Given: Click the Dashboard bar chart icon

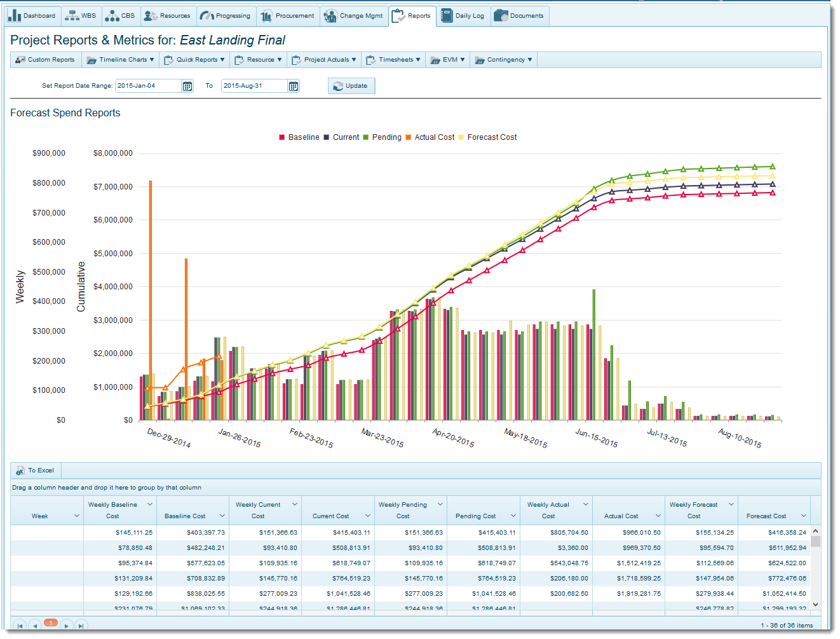Looking at the screenshot, I should [x=14, y=16].
